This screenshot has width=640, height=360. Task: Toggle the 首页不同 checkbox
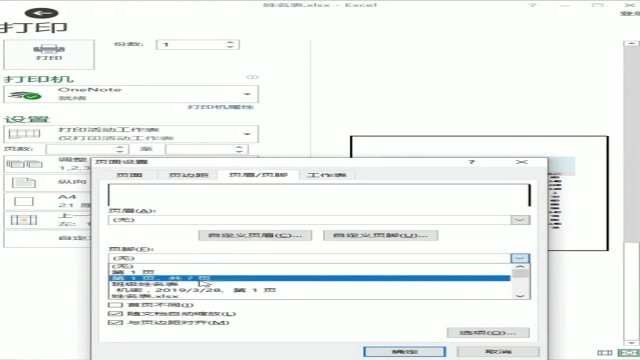coord(115,305)
